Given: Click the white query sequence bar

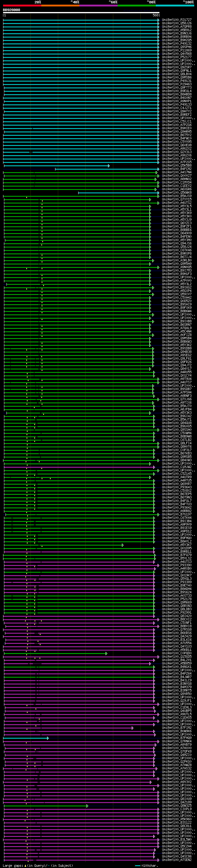Looking at the screenshot, I should 81,13.
